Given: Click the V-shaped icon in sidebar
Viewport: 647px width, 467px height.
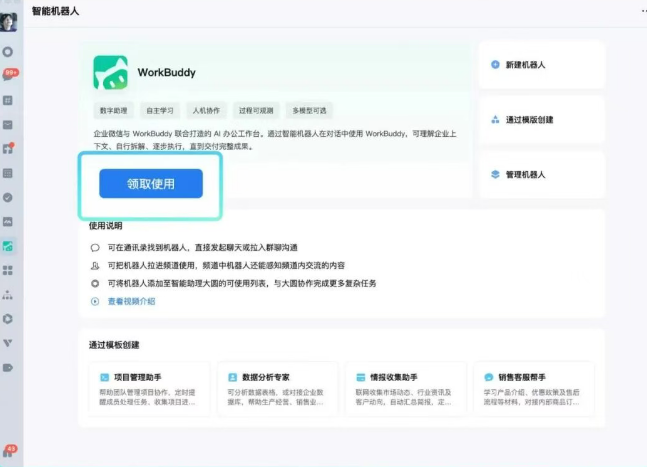Looking at the screenshot, I should click(7, 343).
